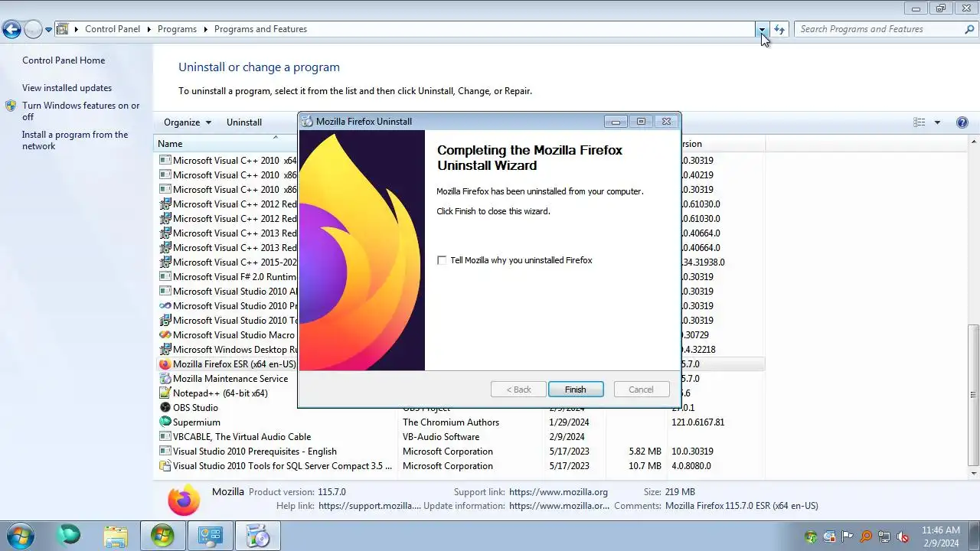The image size is (980, 551).
Task: Open the https://support.mozilla... help link
Action: [369, 506]
